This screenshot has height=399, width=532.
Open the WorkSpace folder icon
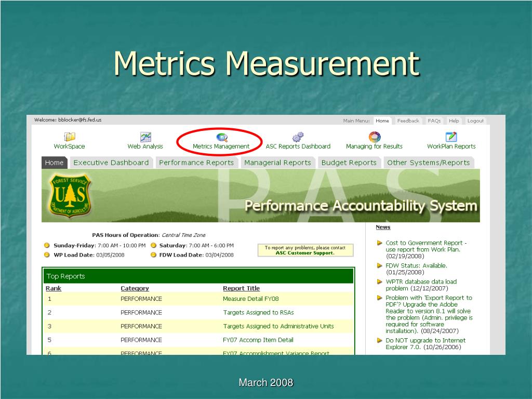[70, 137]
